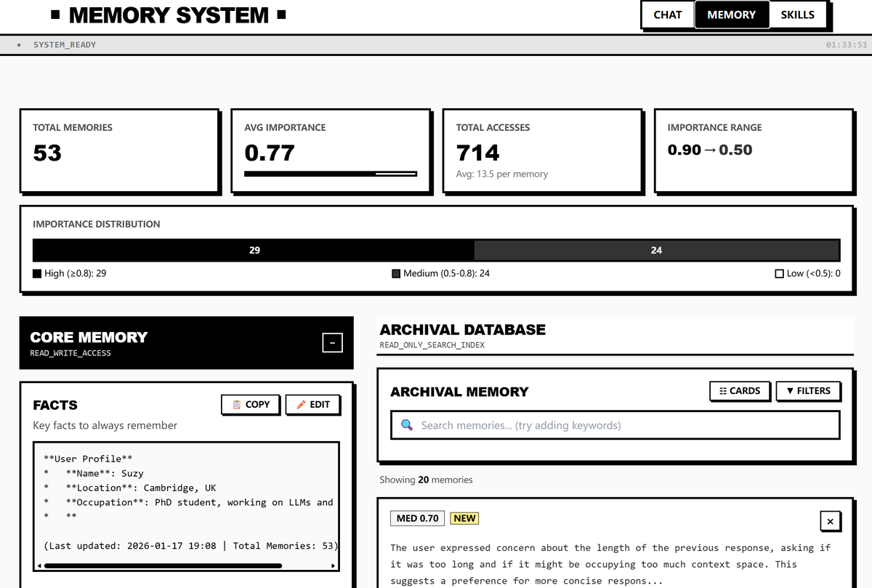Click the NEW badge on memory card
The height and width of the screenshot is (588, 872).
pos(464,518)
